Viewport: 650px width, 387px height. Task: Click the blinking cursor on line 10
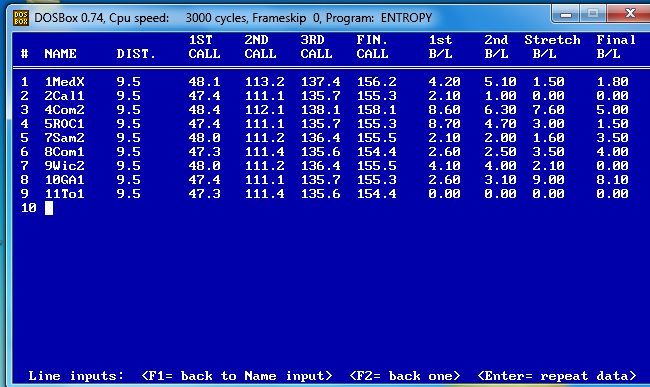coord(49,208)
